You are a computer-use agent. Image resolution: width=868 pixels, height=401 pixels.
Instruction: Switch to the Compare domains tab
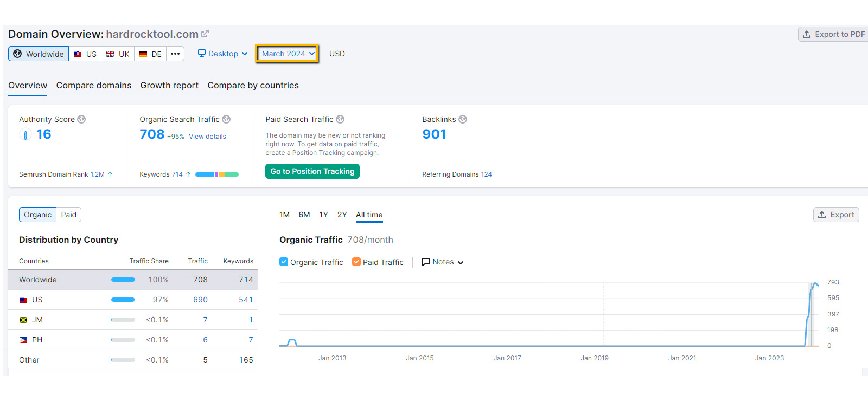pyautogui.click(x=94, y=86)
